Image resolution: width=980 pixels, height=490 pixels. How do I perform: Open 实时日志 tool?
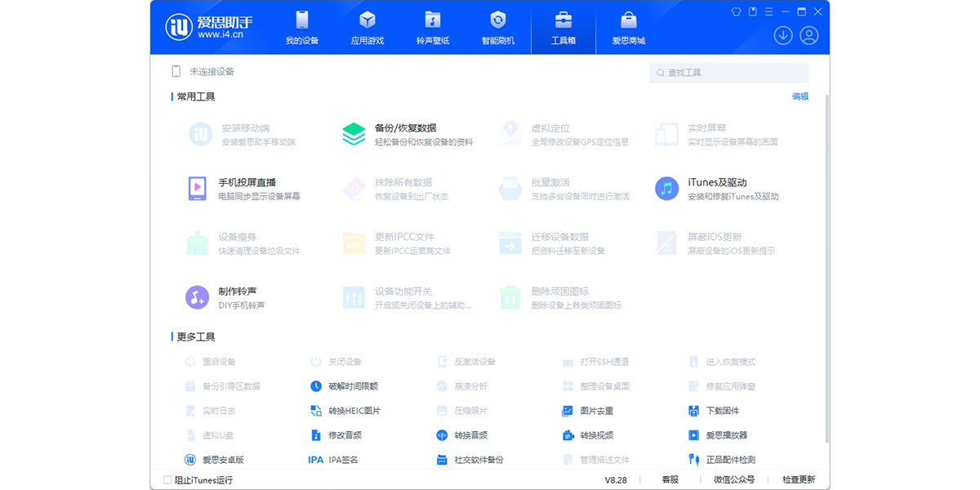tap(210, 411)
